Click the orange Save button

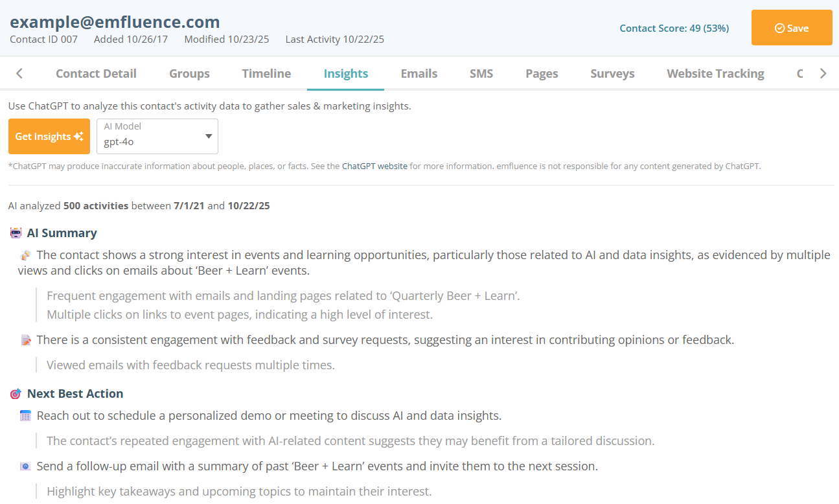click(791, 28)
